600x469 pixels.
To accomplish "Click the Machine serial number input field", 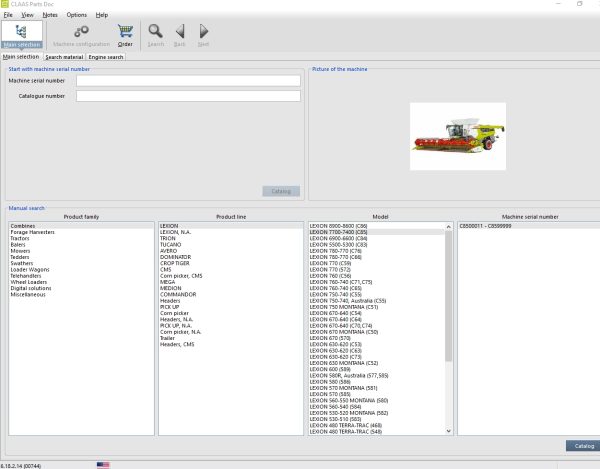I will [x=188, y=81].
